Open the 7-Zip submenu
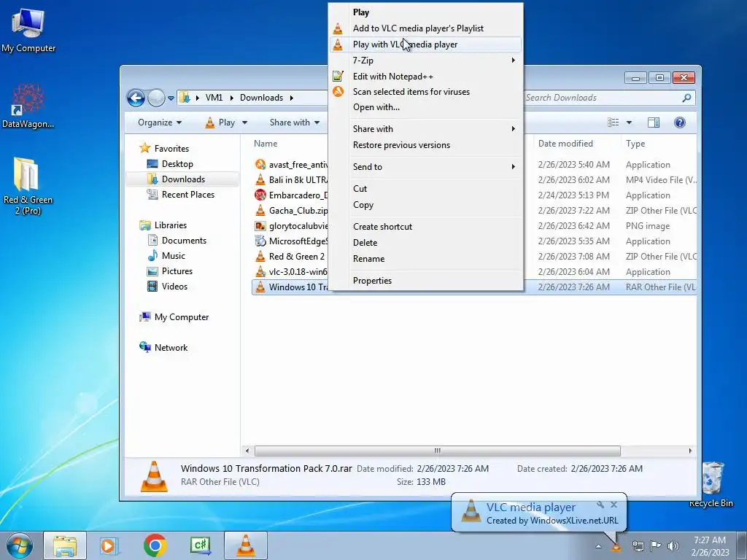 coord(425,61)
